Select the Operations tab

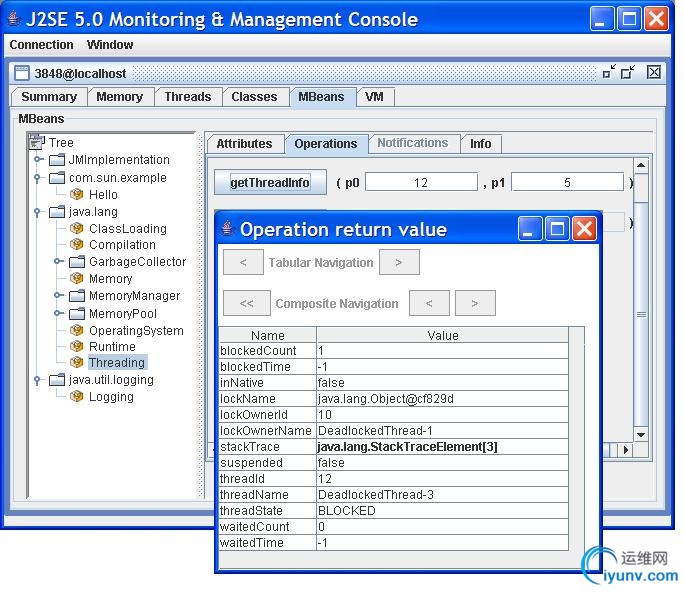[x=326, y=144]
